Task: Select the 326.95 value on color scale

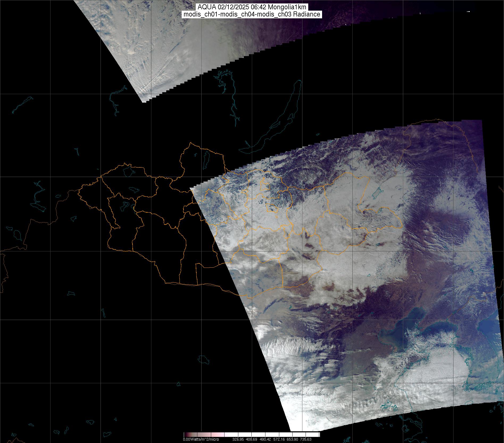Action: [238, 440]
